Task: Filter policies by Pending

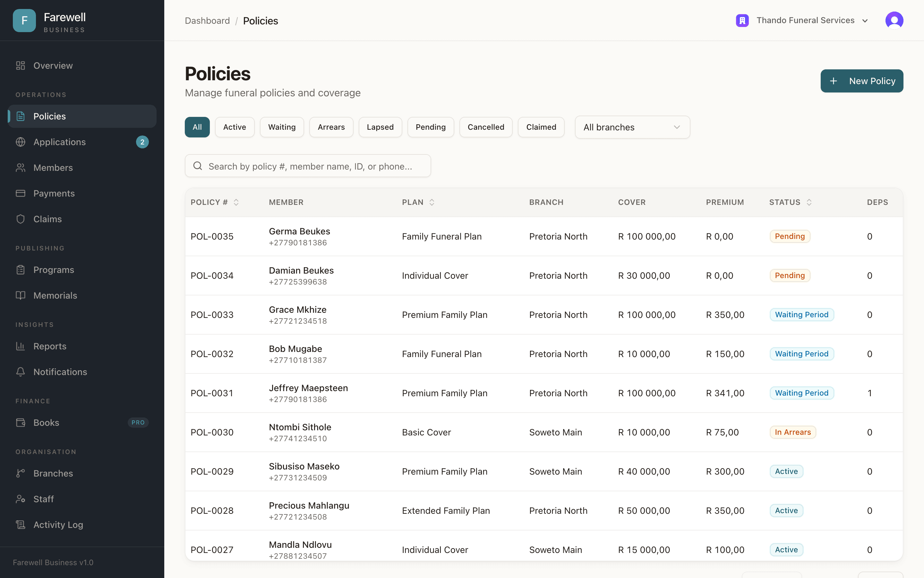Action: pos(431,127)
